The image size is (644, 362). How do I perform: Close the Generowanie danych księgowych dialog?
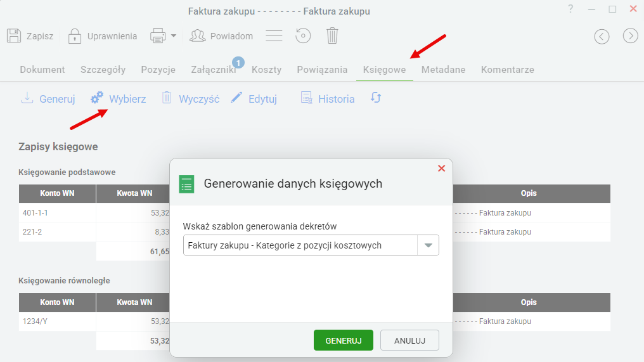(442, 169)
